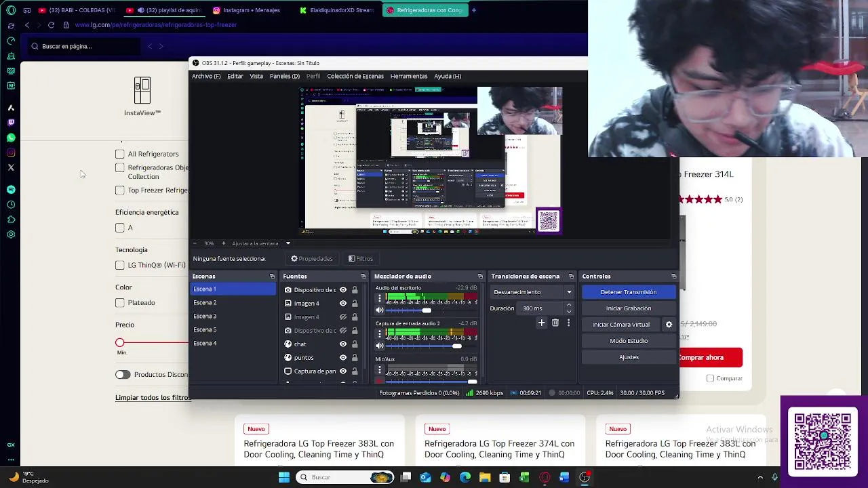The width and height of the screenshot is (868, 488).
Task: Open Spotify player in the Opera sidebar
Action: click(x=11, y=190)
